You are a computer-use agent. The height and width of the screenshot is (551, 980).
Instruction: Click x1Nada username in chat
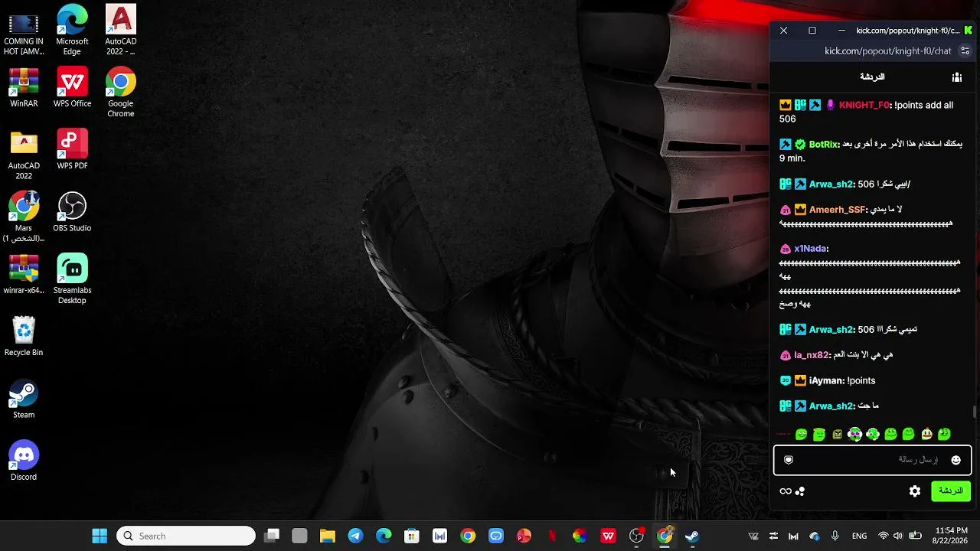click(810, 248)
